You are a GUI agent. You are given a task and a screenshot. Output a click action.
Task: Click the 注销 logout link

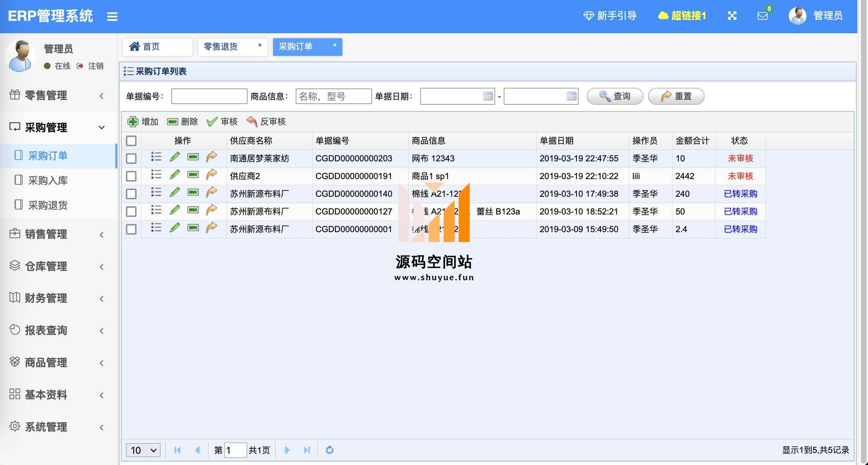[x=90, y=66]
